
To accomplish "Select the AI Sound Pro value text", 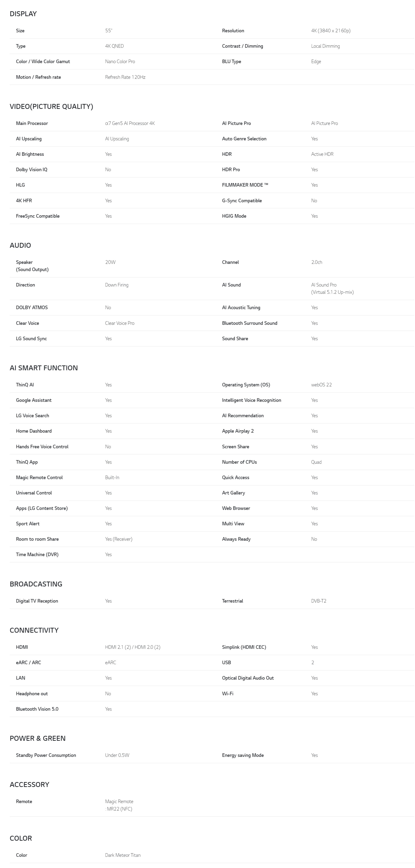I will (x=324, y=285).
